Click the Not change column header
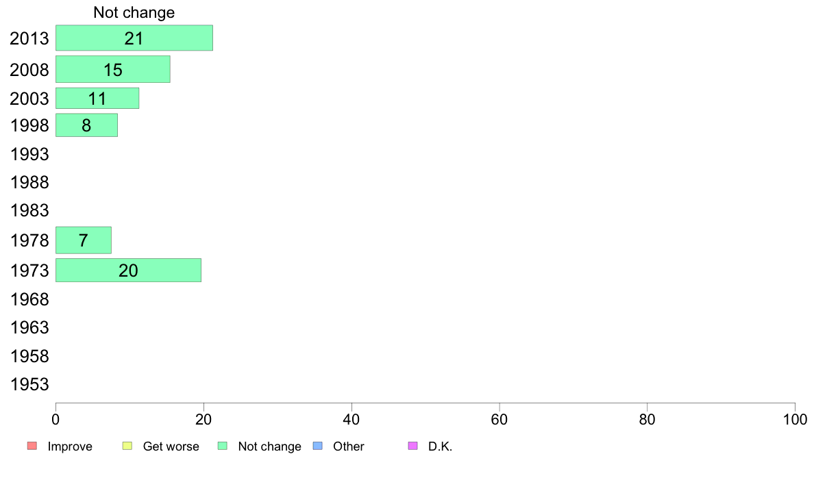This screenshot has height=504, width=814. coord(134,12)
